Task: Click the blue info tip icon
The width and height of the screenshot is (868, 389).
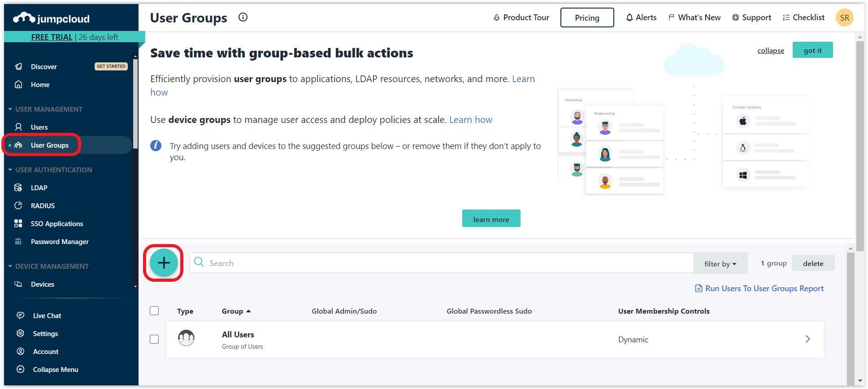Action: pos(156,145)
